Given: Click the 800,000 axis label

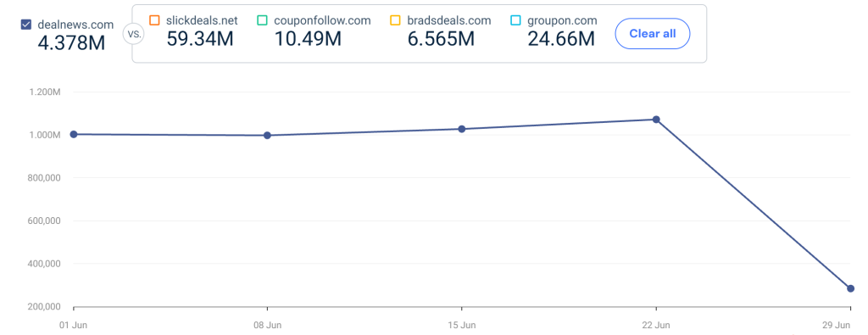Looking at the screenshot, I should 44,178.
